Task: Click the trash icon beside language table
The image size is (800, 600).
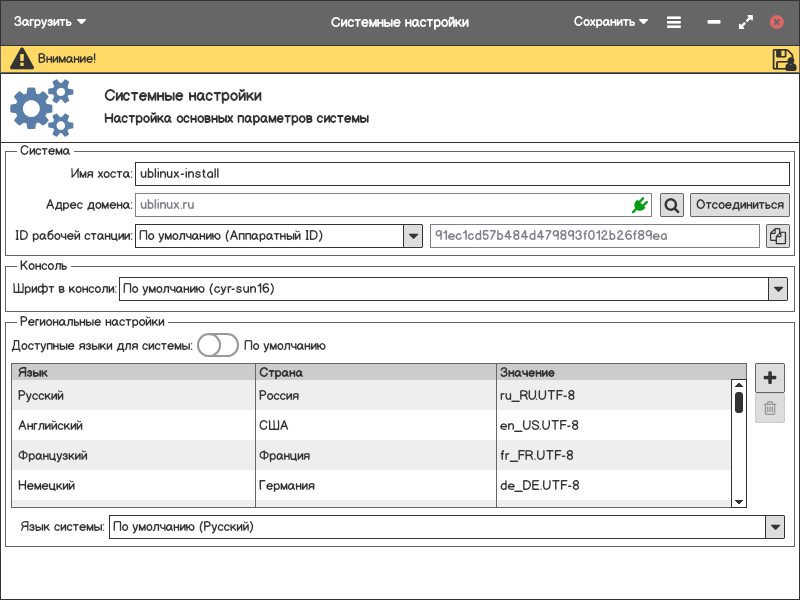Action: click(x=770, y=407)
